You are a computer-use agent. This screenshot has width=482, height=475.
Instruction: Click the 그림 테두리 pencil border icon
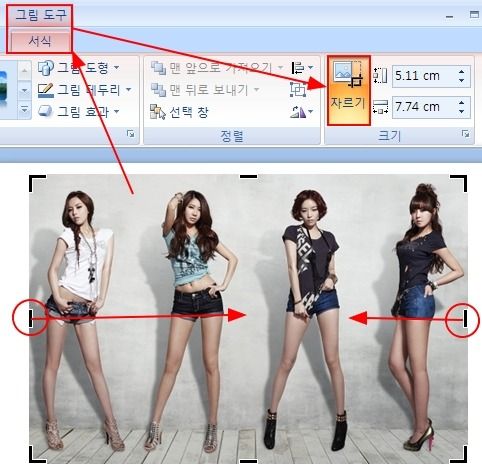pos(45,90)
